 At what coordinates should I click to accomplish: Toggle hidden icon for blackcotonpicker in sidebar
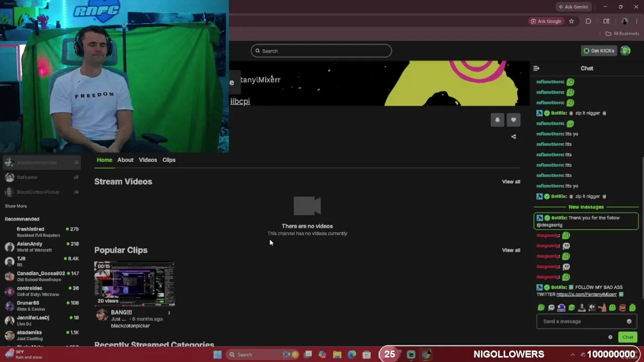(x=76, y=162)
